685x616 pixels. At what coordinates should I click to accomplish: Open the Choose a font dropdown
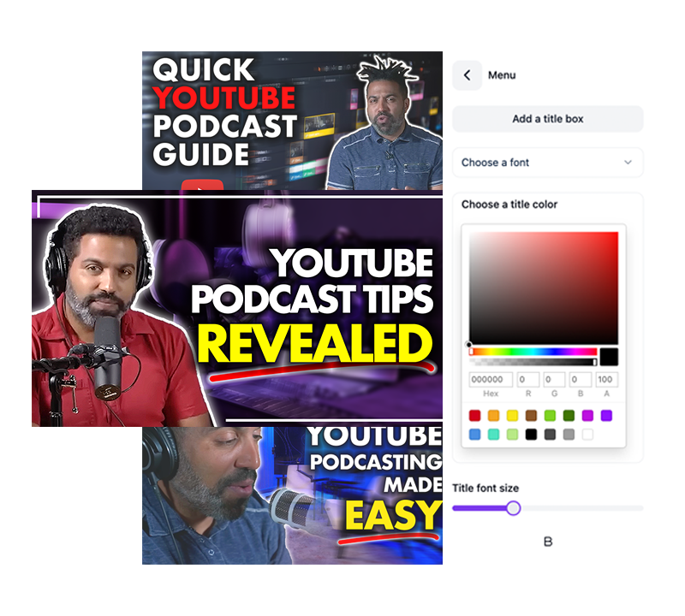pos(547,163)
